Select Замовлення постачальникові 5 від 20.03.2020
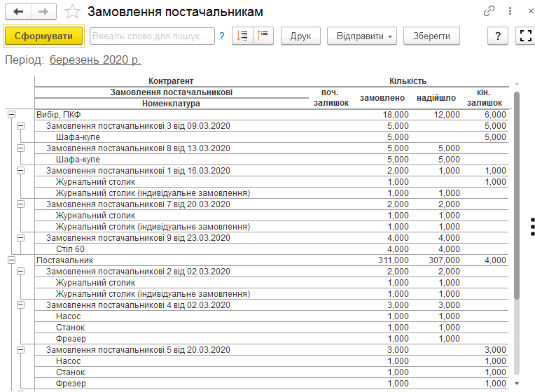The height and width of the screenshot is (392, 535). point(138,350)
